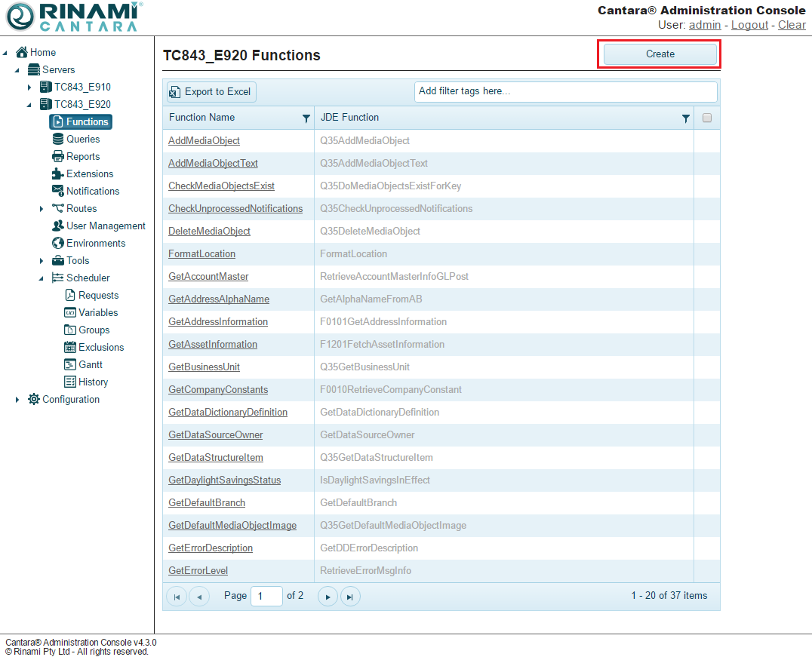Collapse the Scheduler tree node
Screen dimensions: 812x663
42,278
